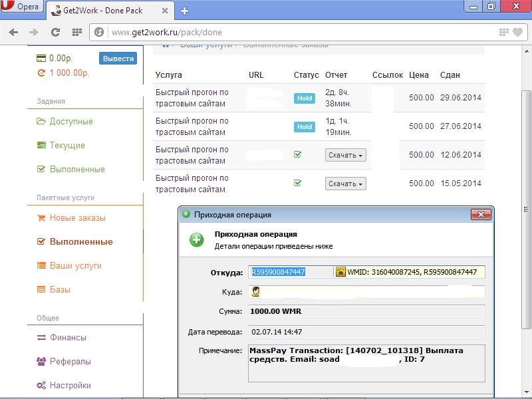This screenshot has height=399, width=532.
Task: Click the speed dial icon beside heart
Action: (504, 32)
